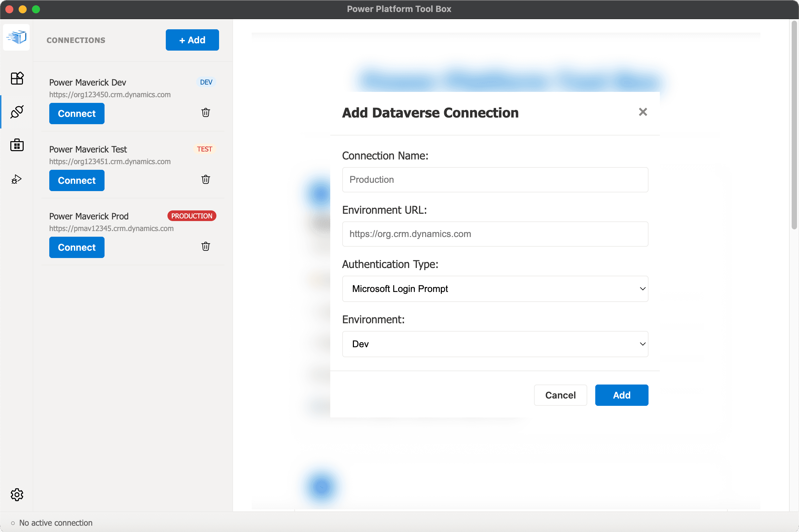Viewport: 799px width, 532px height.
Task: Expand the Environment dropdown
Action: 495,344
